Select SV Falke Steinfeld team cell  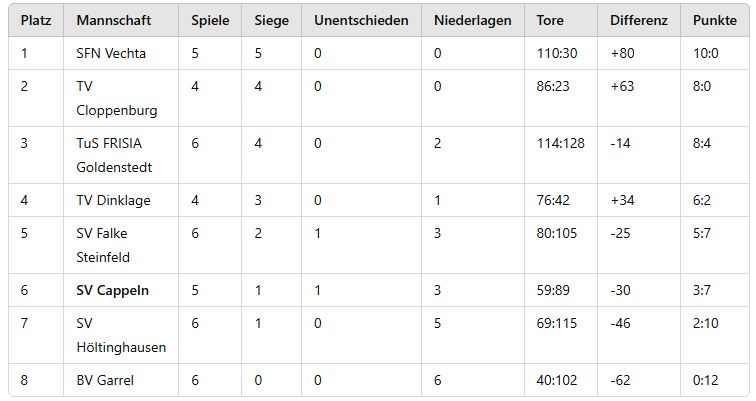[121, 245]
